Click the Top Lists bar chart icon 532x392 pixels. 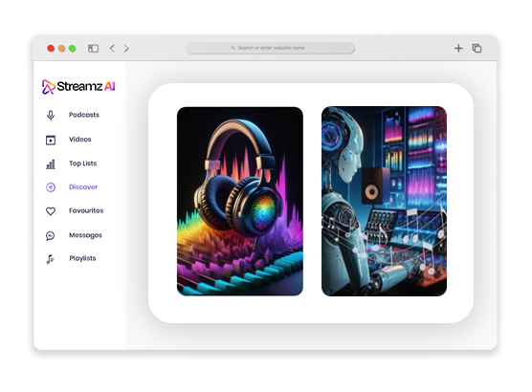(51, 164)
